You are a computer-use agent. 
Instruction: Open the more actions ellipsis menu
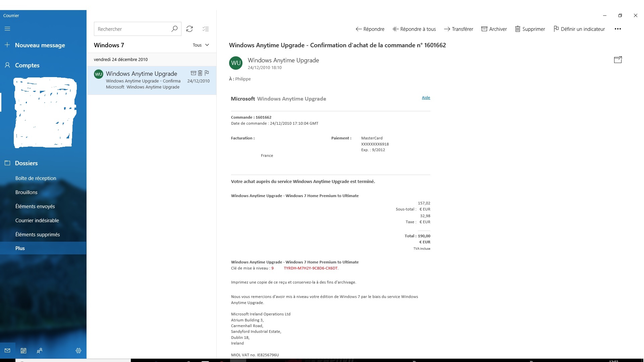click(618, 29)
